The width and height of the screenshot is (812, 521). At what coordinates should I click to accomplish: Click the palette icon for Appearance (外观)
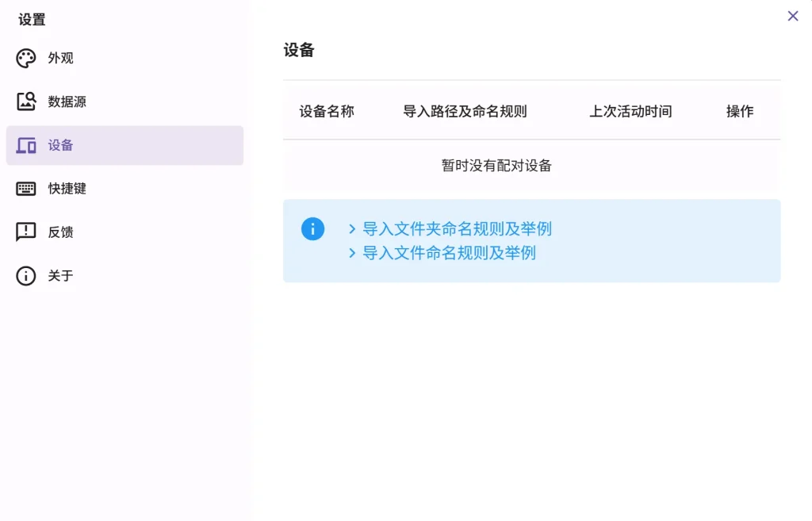(26, 59)
